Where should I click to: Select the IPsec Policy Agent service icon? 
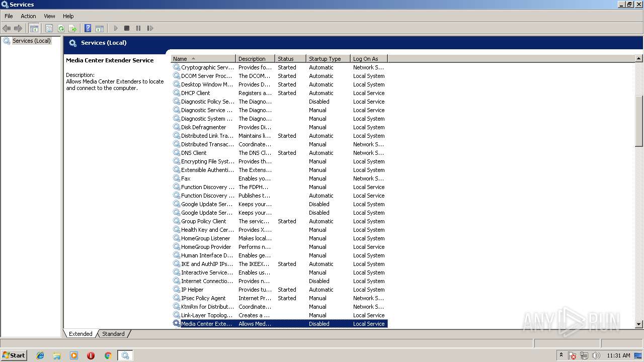coord(177,298)
